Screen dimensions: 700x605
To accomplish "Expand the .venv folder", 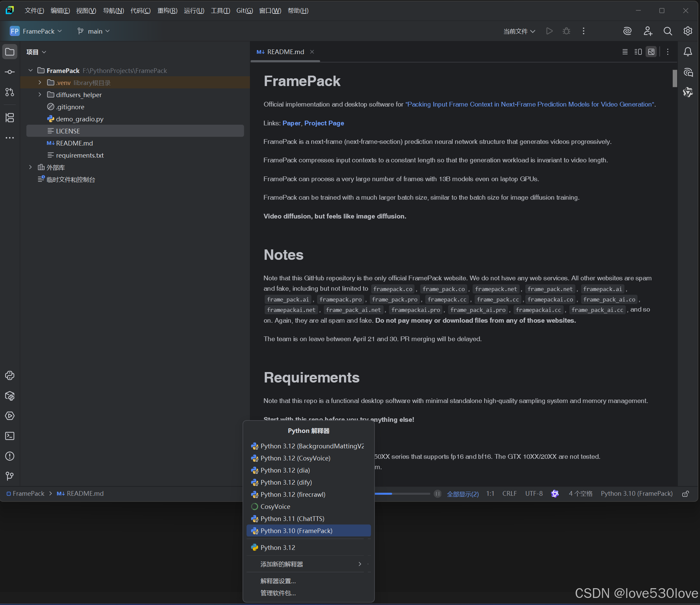I will (x=40, y=83).
